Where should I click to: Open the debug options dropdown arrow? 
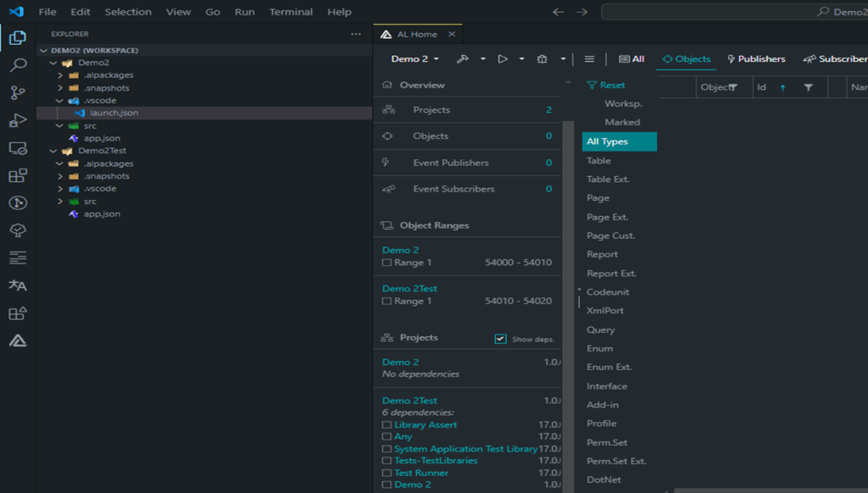pos(563,58)
